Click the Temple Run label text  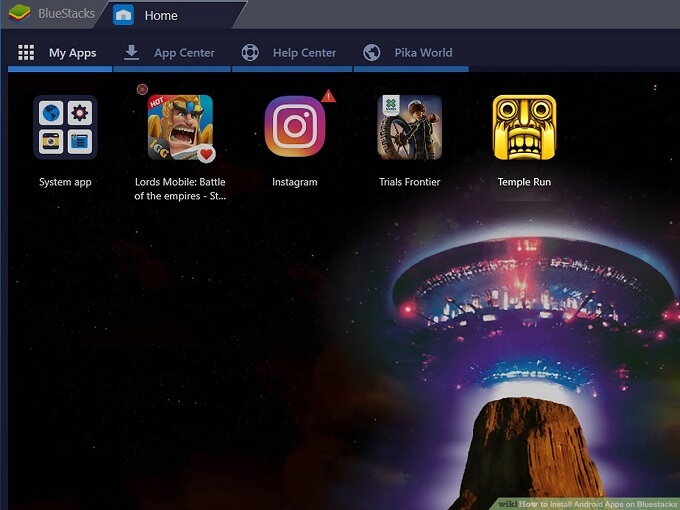pyautogui.click(x=524, y=182)
